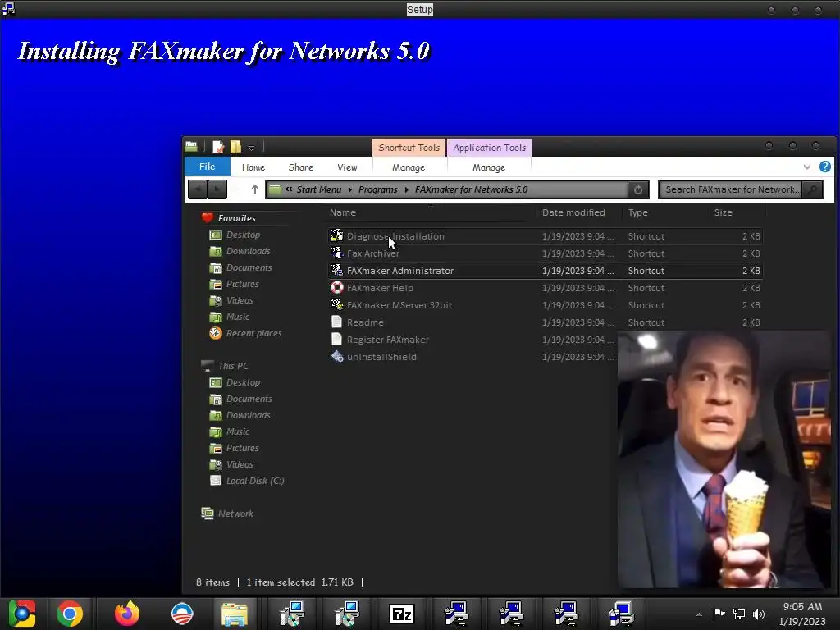
Task: Open Music under This PC
Action: 237,431
